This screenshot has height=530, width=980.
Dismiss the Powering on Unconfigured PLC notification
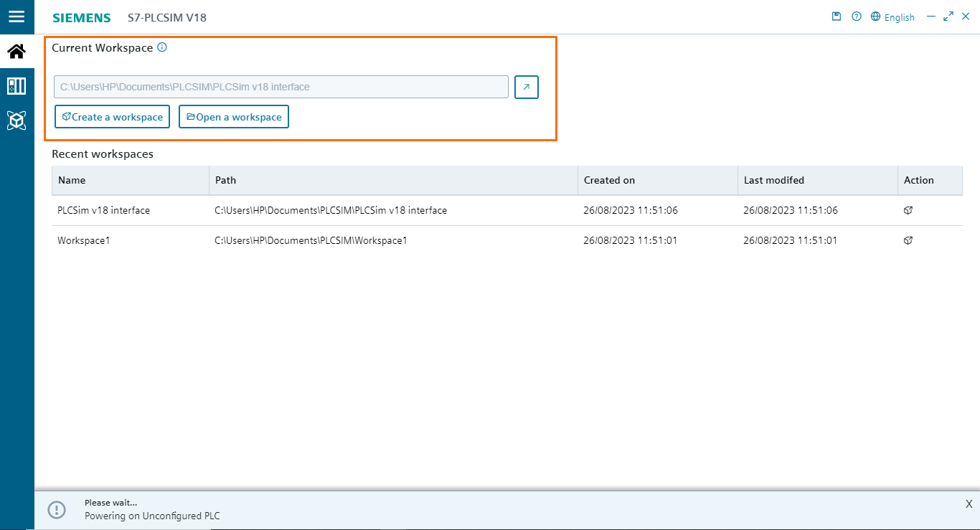[x=969, y=503]
